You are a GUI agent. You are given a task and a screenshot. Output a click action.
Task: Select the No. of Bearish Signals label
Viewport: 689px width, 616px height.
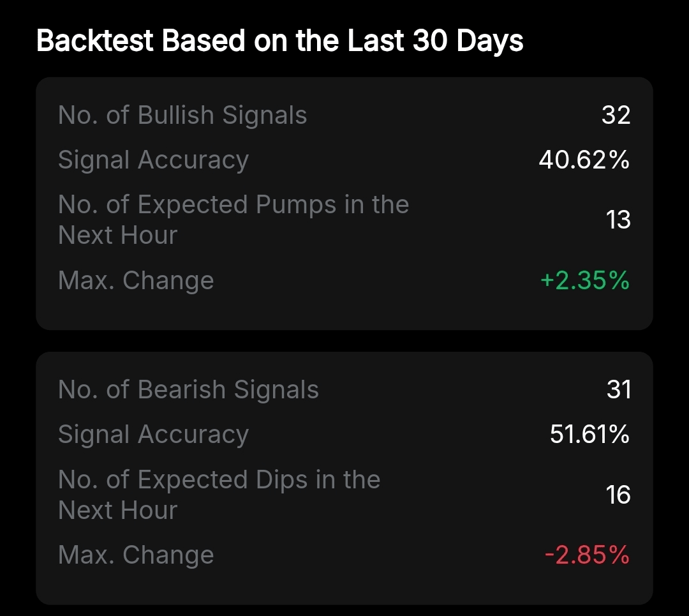click(x=188, y=390)
